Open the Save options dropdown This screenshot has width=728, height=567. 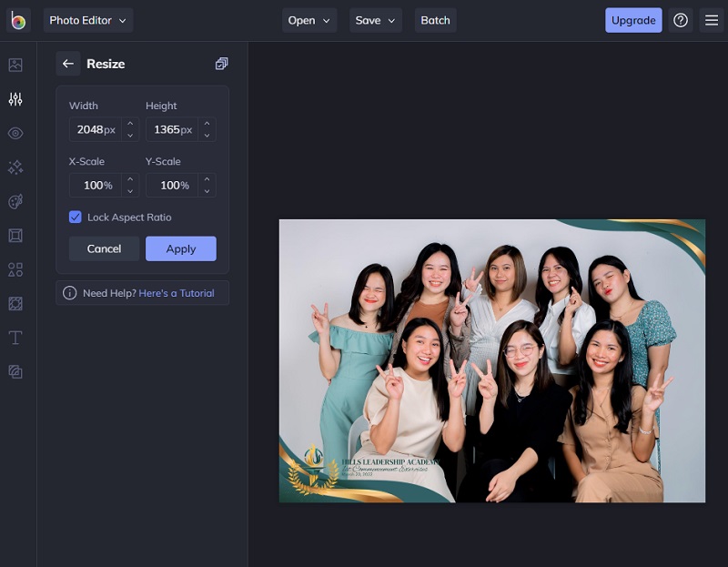click(375, 19)
